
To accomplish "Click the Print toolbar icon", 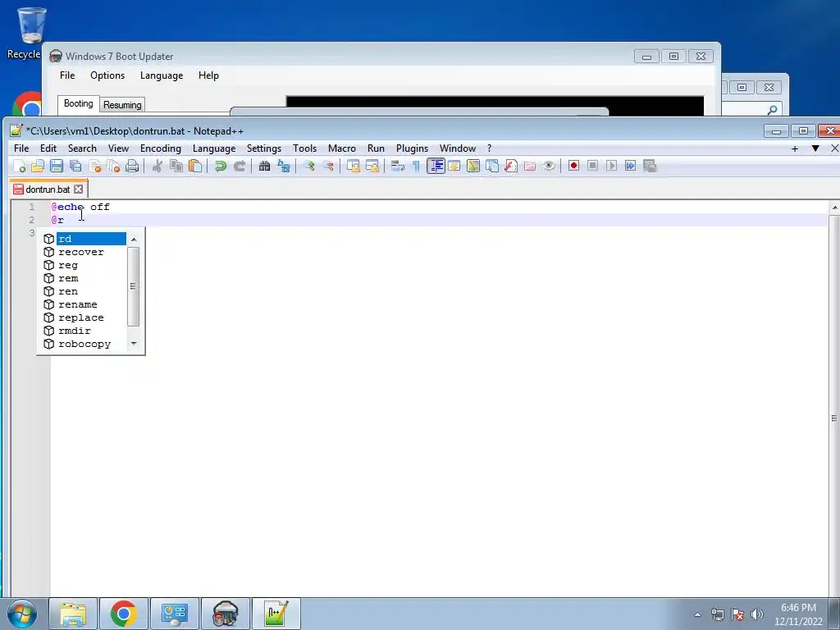I will click(132, 166).
